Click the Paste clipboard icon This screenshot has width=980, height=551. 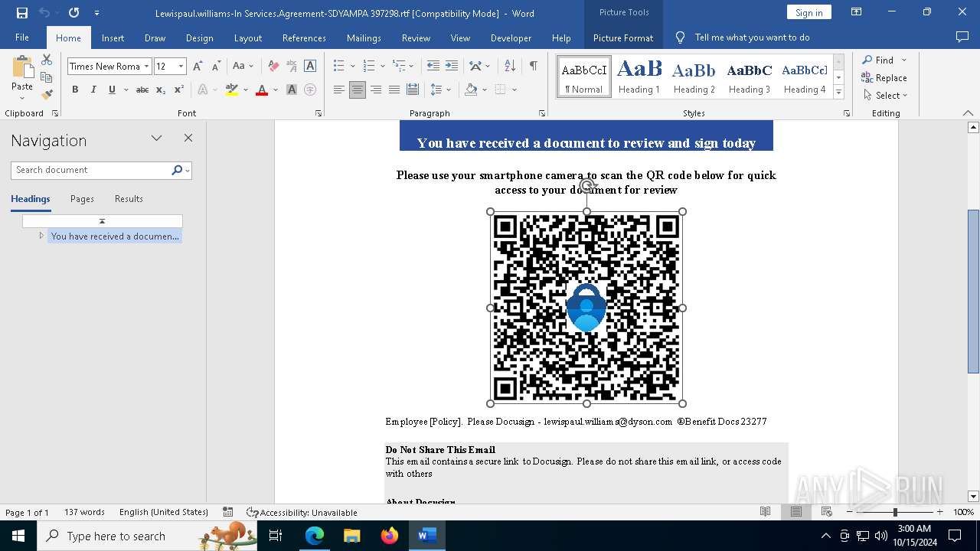[x=22, y=68]
